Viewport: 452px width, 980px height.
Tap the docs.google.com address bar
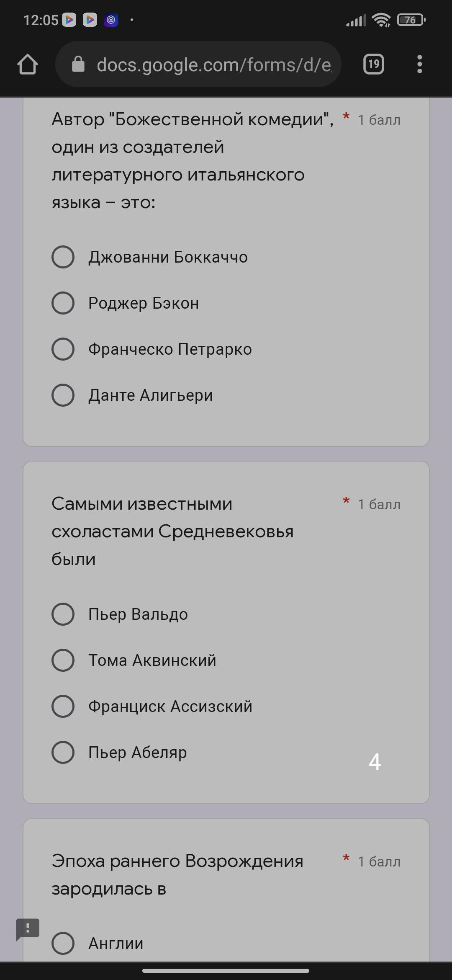(213, 64)
